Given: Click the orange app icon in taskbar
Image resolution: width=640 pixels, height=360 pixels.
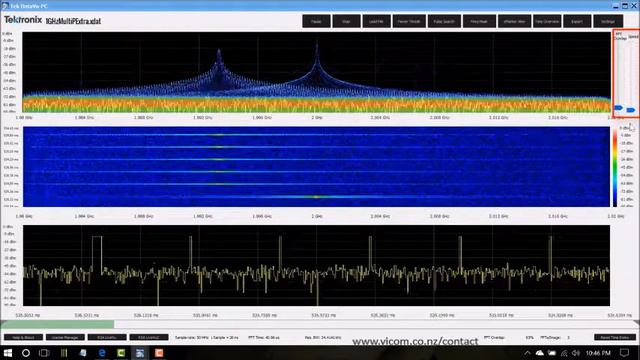Looking at the screenshot, I should [159, 353].
